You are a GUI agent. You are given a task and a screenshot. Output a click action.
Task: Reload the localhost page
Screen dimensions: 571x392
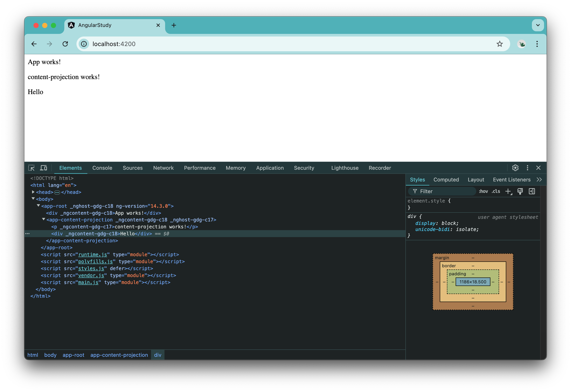click(x=65, y=44)
